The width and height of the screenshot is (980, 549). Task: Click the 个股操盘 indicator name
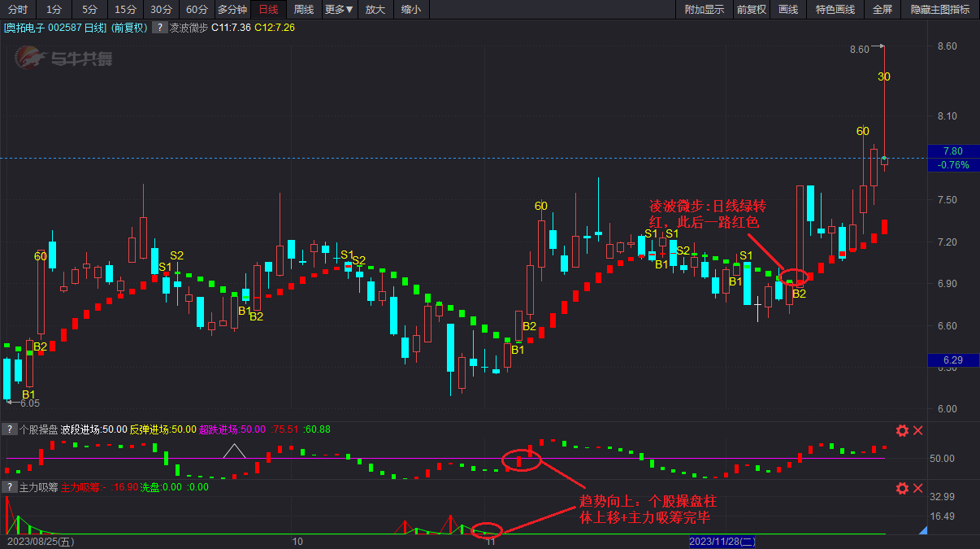coord(37,429)
